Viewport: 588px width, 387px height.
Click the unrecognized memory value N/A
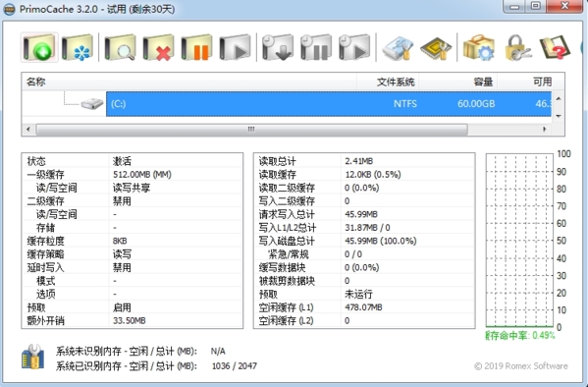[x=218, y=352]
